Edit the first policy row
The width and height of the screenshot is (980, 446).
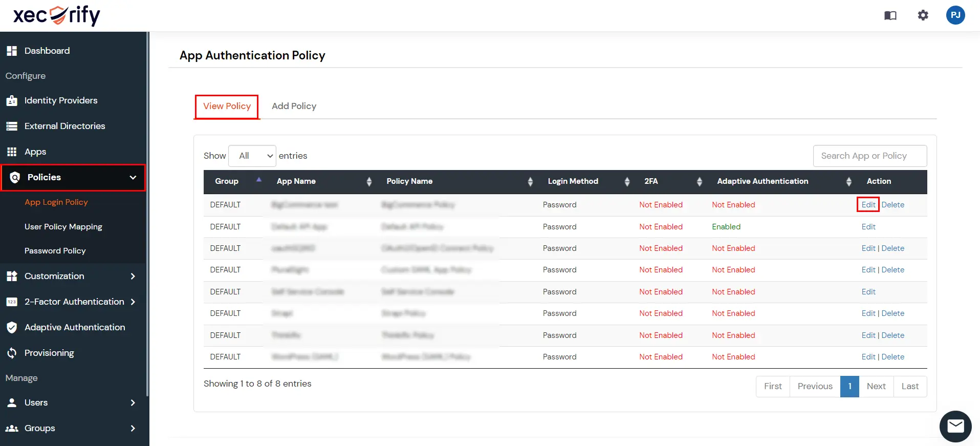(868, 204)
